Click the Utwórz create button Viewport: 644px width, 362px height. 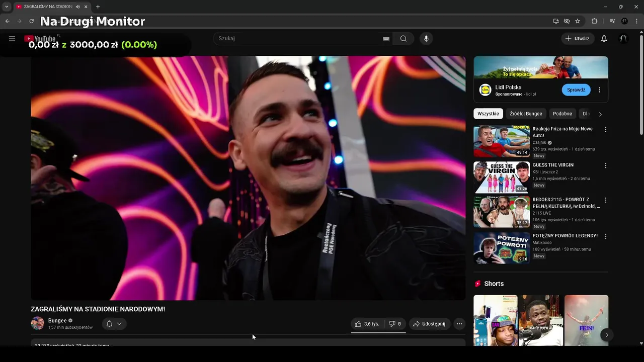tap(578, 39)
